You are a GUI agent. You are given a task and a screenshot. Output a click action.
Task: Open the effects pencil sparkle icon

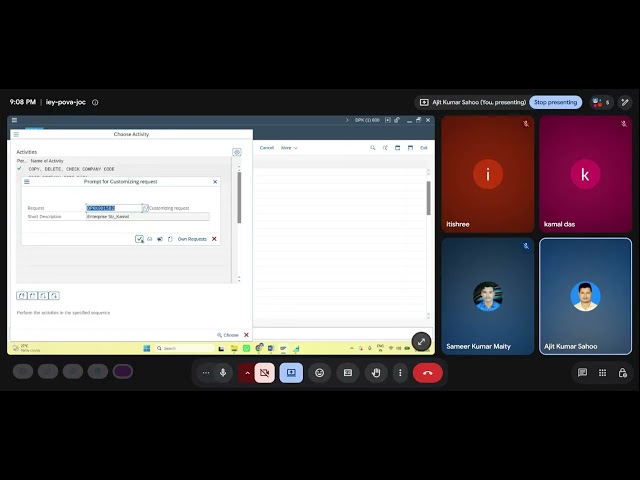625,102
